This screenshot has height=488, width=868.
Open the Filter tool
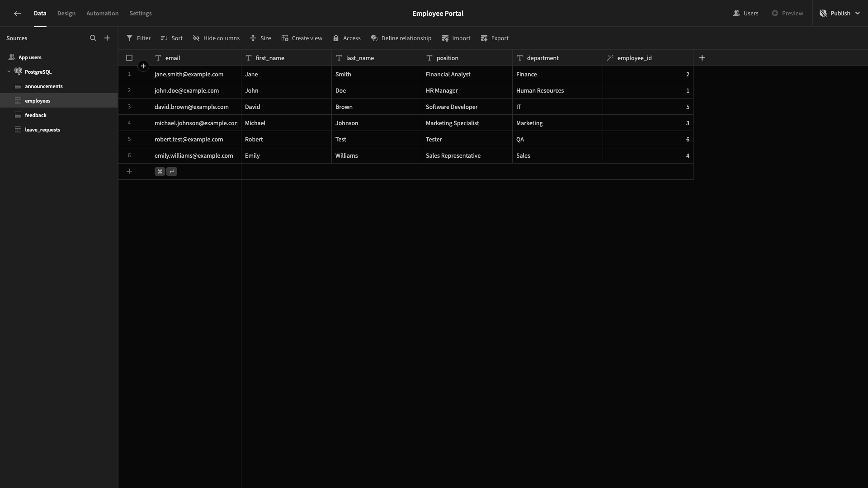point(138,38)
